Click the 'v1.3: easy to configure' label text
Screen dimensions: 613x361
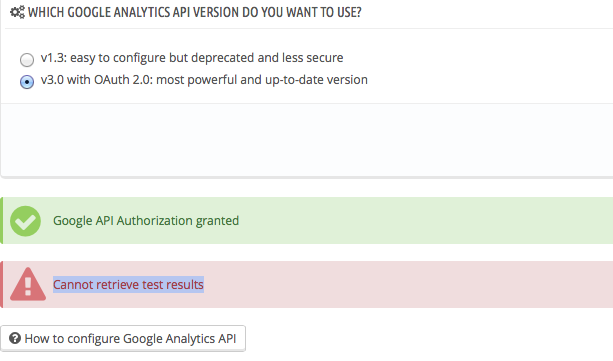coord(192,58)
